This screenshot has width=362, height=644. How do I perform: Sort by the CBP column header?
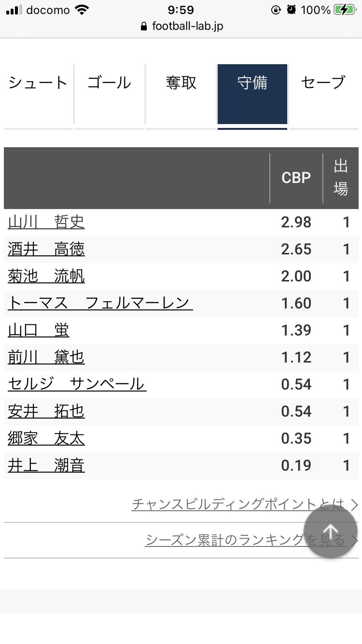tap(296, 178)
